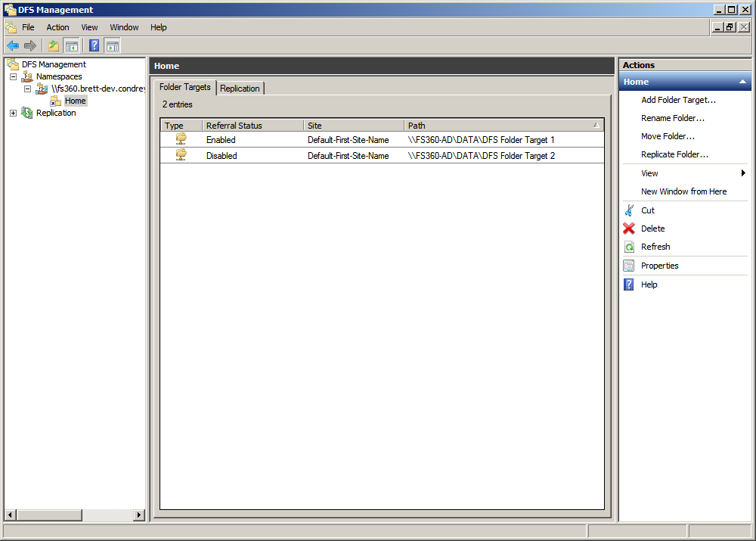Click the Replication node icon in tree
This screenshot has height=541, width=756.
coord(27,113)
